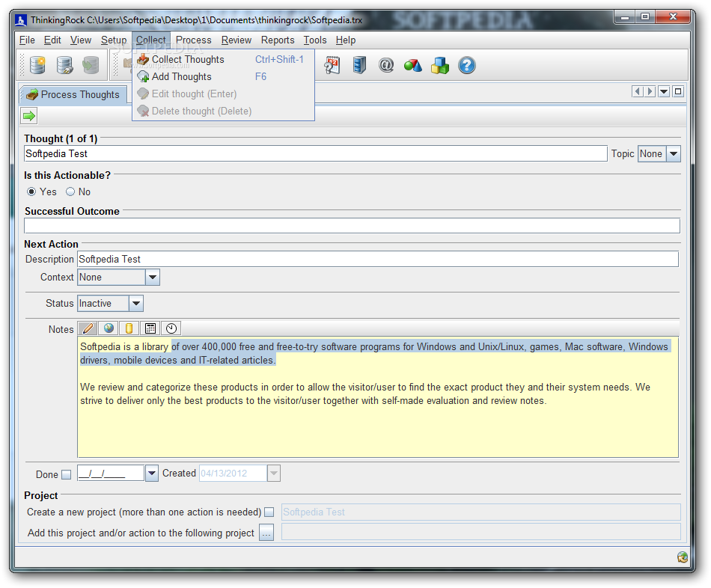Click the clock time icon in Notes toolbar

171,328
